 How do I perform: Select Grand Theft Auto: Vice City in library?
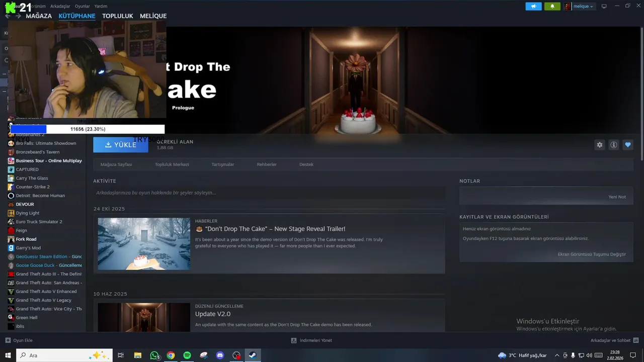coord(48,309)
